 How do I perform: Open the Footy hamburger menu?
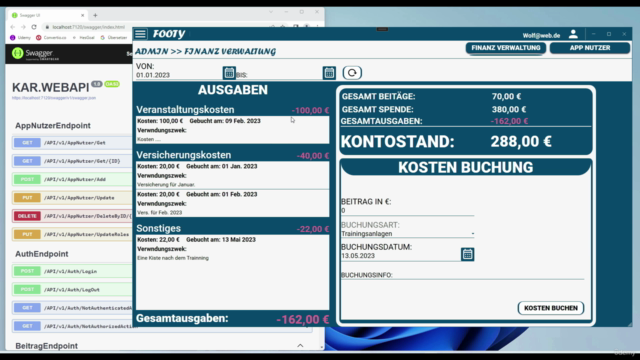click(140, 34)
